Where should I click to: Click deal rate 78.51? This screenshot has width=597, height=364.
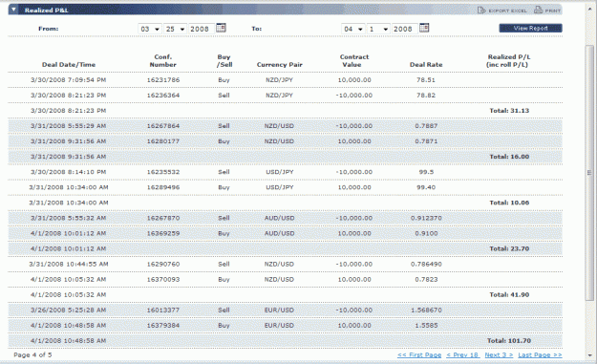tap(426, 80)
